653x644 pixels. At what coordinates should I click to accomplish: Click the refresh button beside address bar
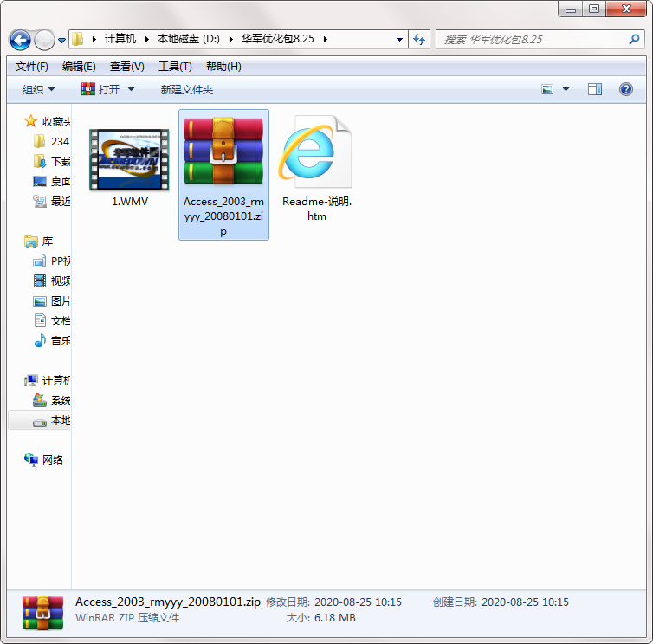pyautogui.click(x=420, y=40)
